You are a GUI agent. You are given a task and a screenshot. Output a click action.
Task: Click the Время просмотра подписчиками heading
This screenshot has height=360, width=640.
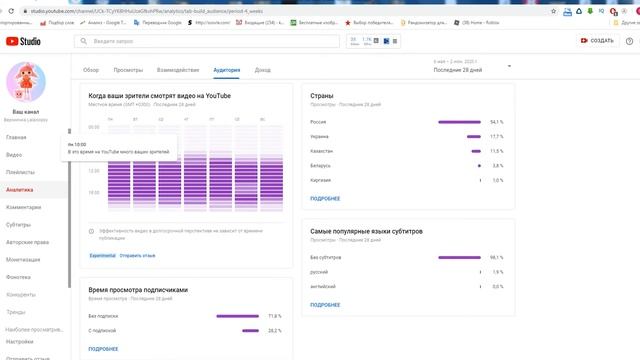point(138,290)
